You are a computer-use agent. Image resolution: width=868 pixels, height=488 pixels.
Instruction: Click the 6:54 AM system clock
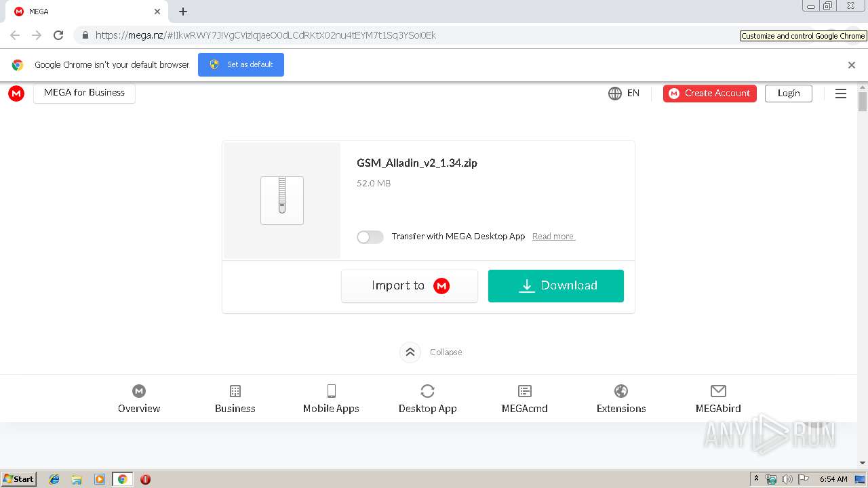point(833,479)
